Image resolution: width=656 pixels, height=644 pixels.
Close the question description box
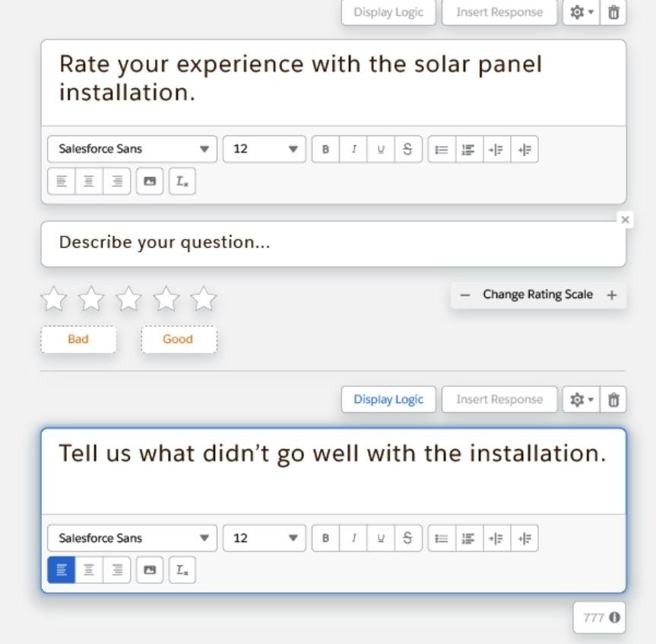(x=625, y=220)
